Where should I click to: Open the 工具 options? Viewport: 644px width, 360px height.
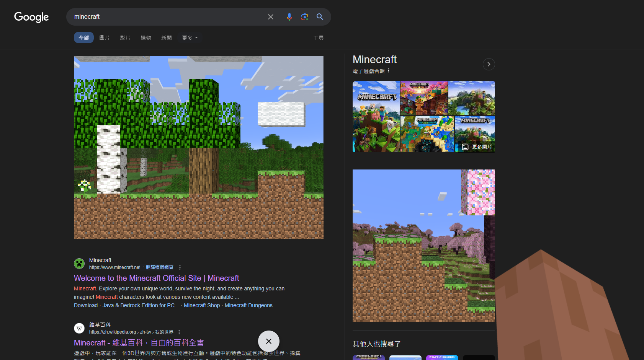click(x=319, y=37)
